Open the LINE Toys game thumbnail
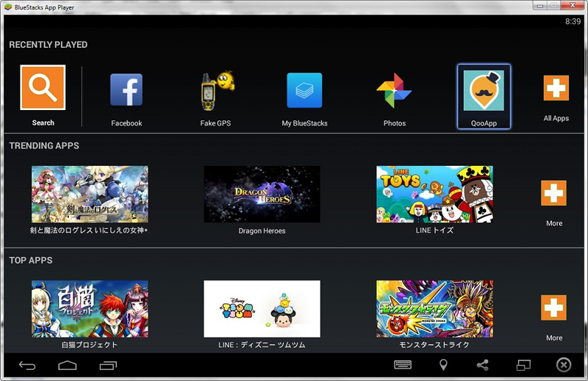The width and height of the screenshot is (588, 381). (x=434, y=194)
